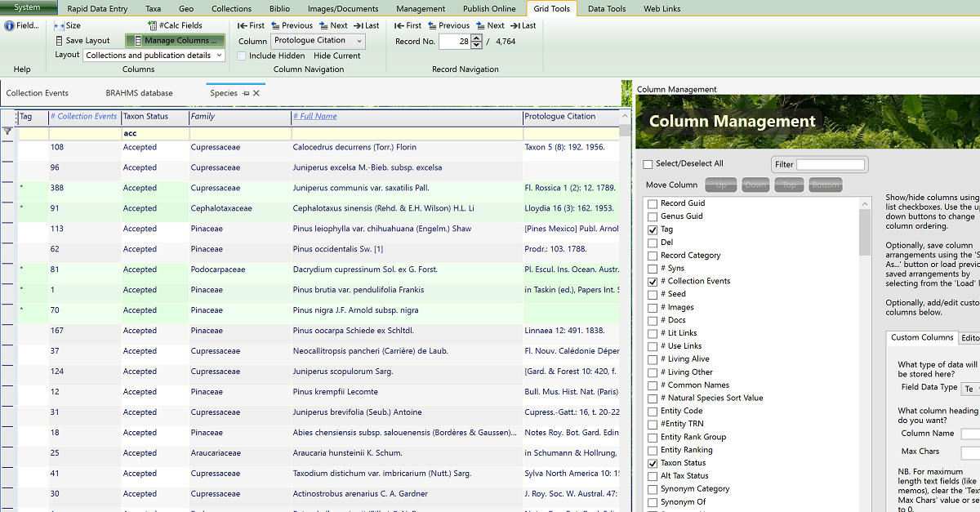Toggle Select/Deselect All checkbox
The image size is (980, 512).
pos(648,164)
